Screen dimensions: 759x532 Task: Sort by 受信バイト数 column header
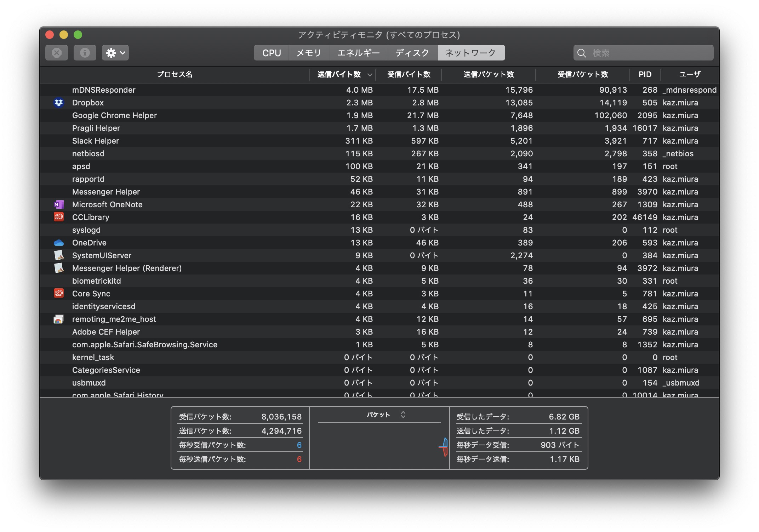click(409, 74)
